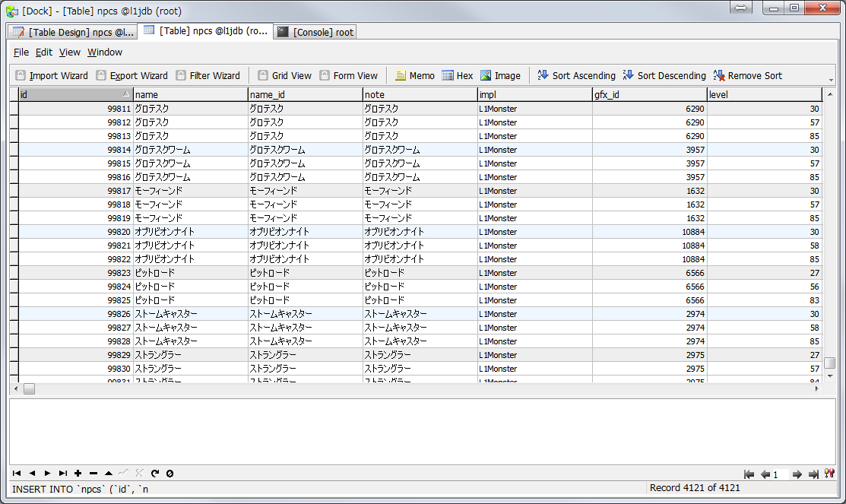Click Remove Sort

click(x=747, y=75)
